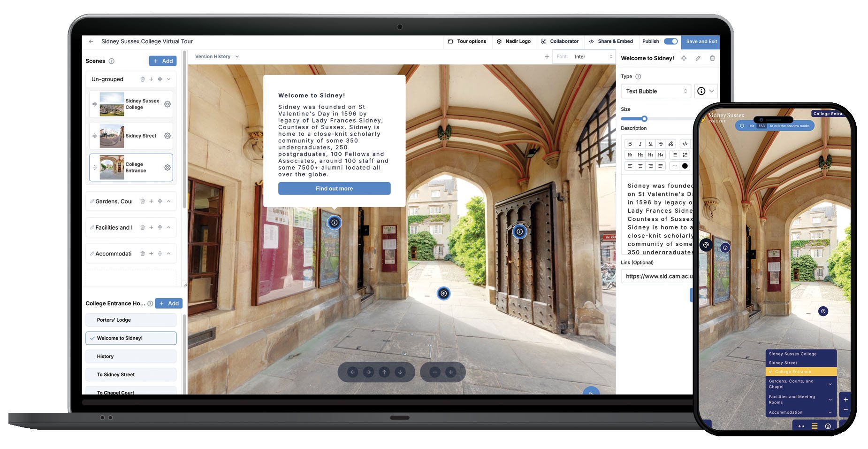Select College Entrance in phone scene list
This screenshot has height=449, width=868.
(800, 372)
